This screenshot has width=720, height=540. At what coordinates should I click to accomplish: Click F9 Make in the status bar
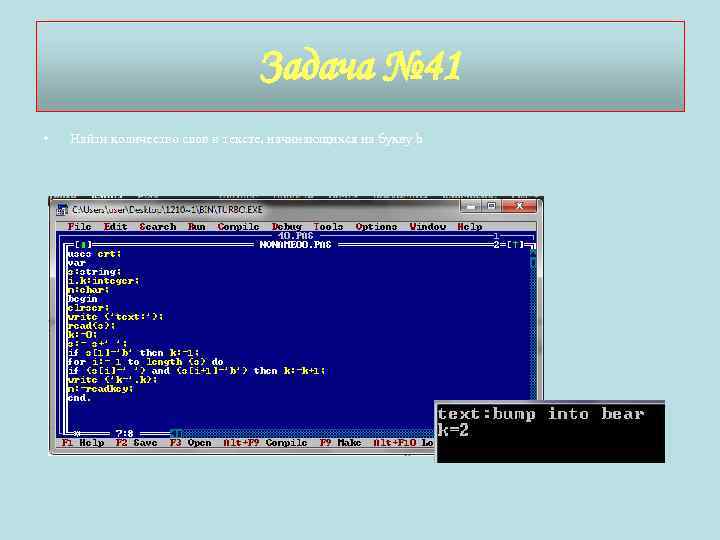pos(340,443)
